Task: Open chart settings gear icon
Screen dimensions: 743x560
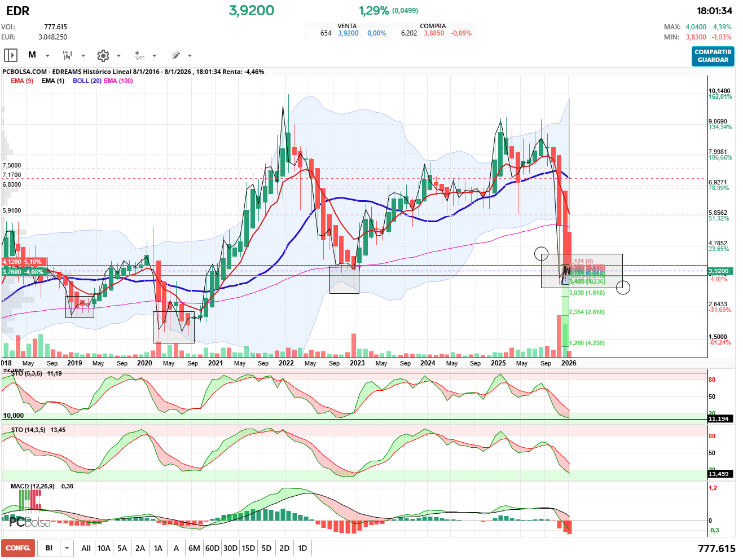Action: click(103, 55)
